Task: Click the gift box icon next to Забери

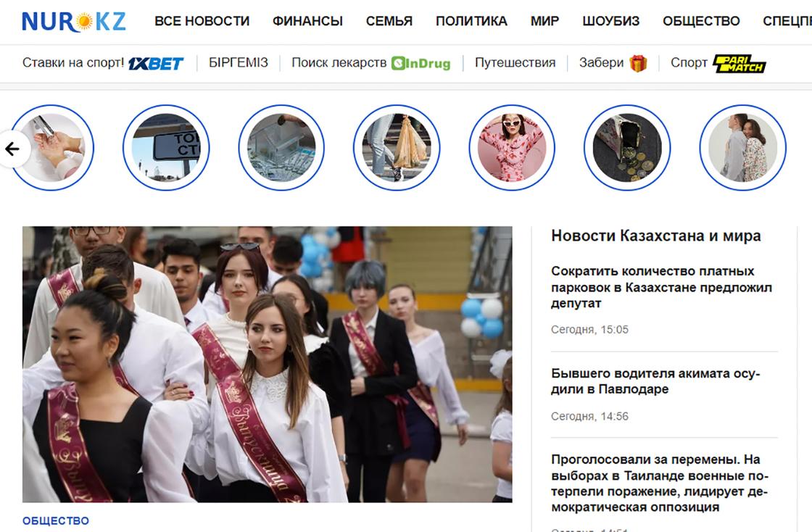Action: tap(637, 62)
